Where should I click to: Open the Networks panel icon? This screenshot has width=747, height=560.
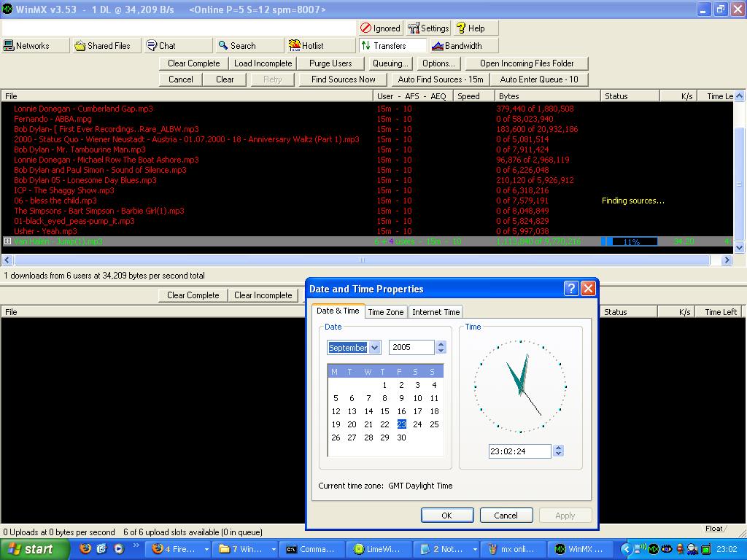point(9,46)
